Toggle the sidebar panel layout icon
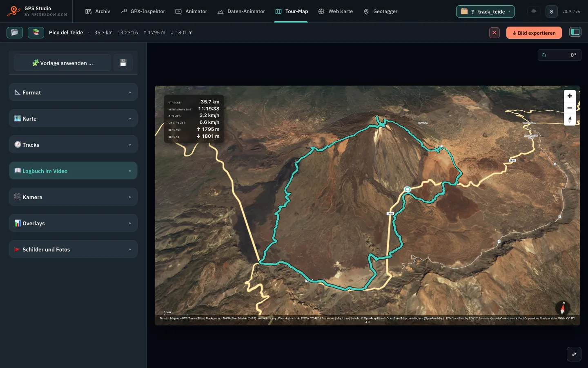The image size is (588, 368). click(x=575, y=32)
